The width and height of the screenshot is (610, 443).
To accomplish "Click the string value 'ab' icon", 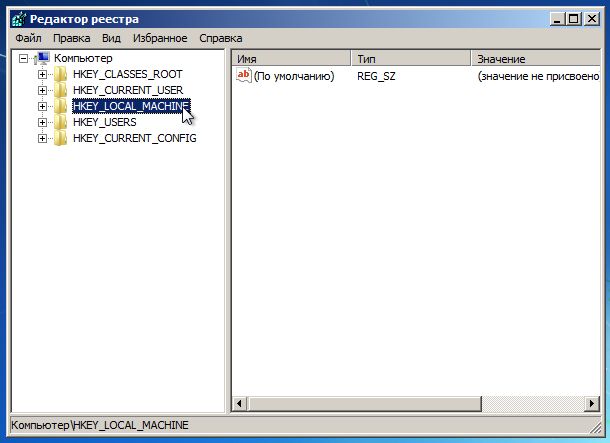I will pyautogui.click(x=243, y=76).
